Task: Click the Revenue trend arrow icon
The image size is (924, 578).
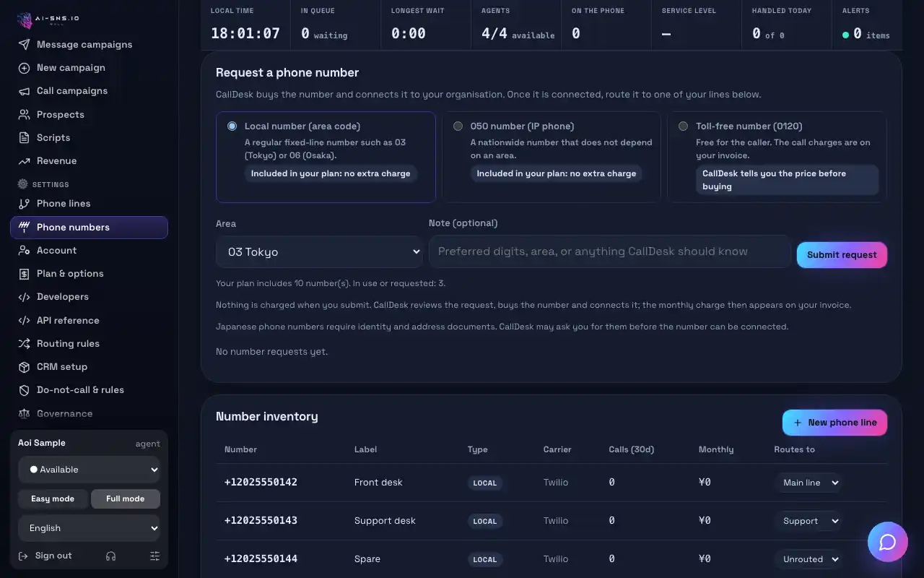Action: tap(24, 161)
